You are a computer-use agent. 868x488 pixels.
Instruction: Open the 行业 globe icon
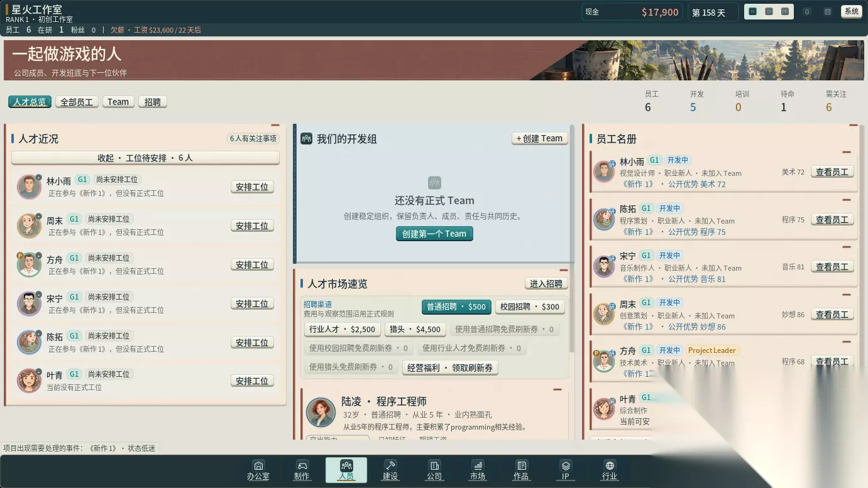(x=609, y=470)
